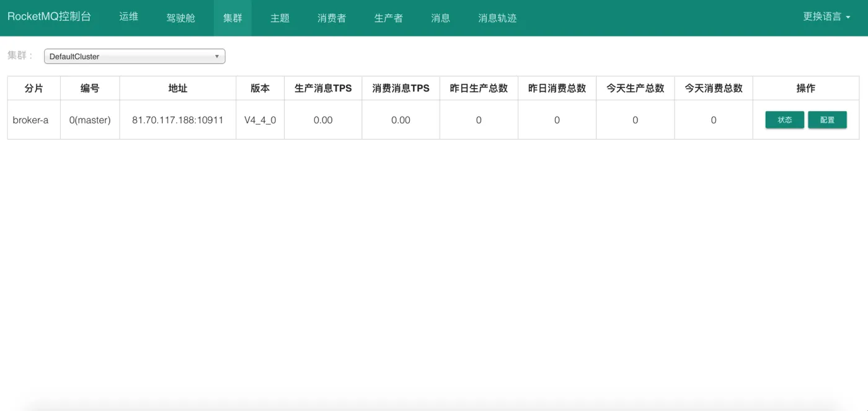
Task: Select the 集群 nav tab
Action: 232,17
